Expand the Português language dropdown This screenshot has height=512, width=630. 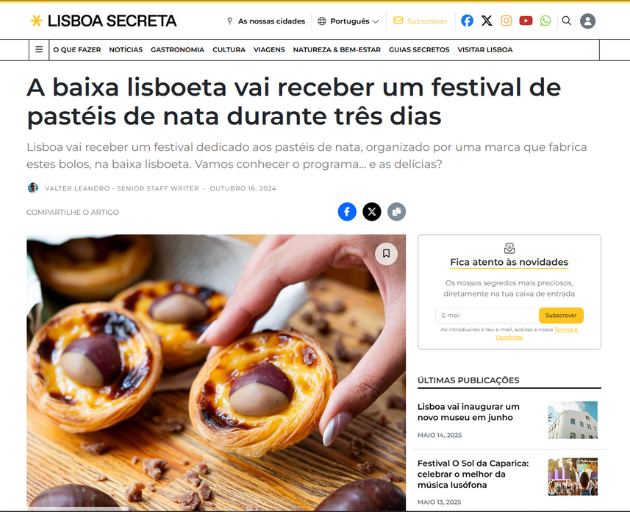[x=348, y=21]
